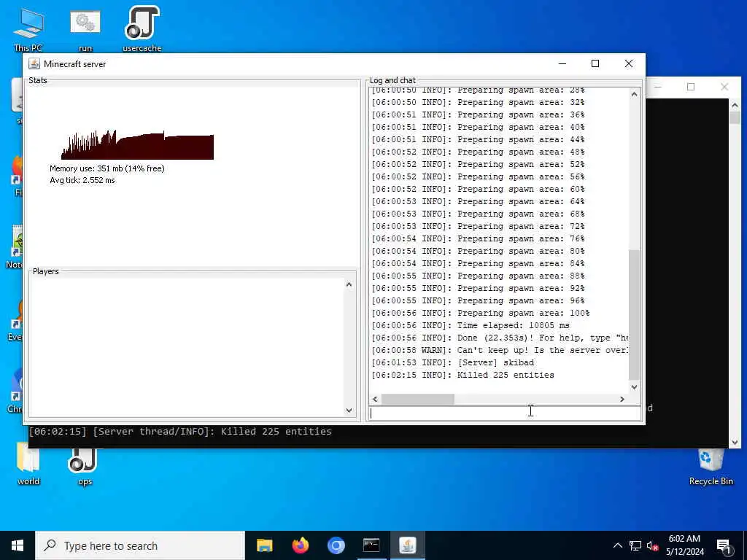Image resolution: width=747 pixels, height=560 pixels.
Task: Maximize the background console window
Action: tap(691, 87)
